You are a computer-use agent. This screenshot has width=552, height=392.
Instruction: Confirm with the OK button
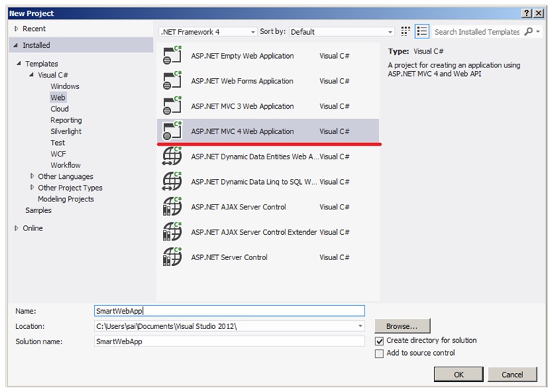tap(459, 374)
